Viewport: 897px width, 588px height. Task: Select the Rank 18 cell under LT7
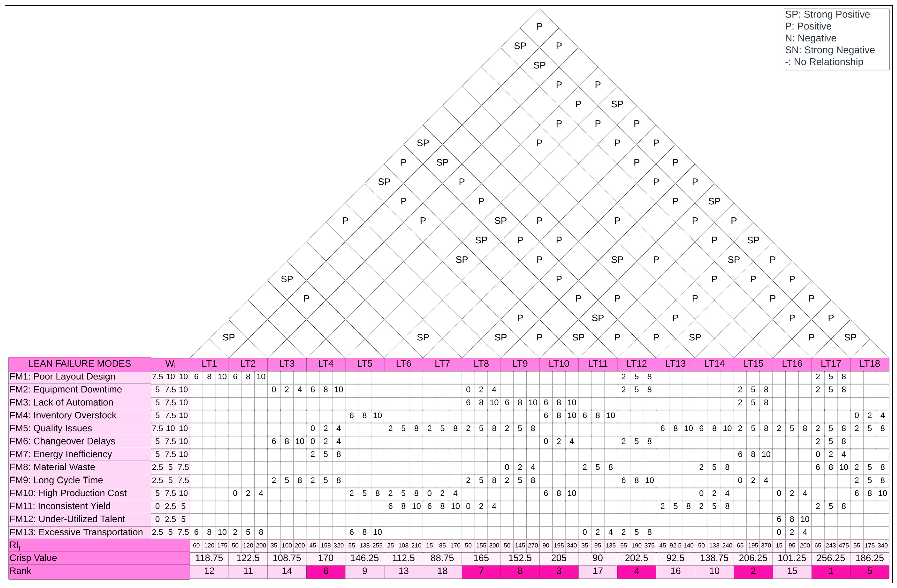pyautogui.click(x=442, y=571)
